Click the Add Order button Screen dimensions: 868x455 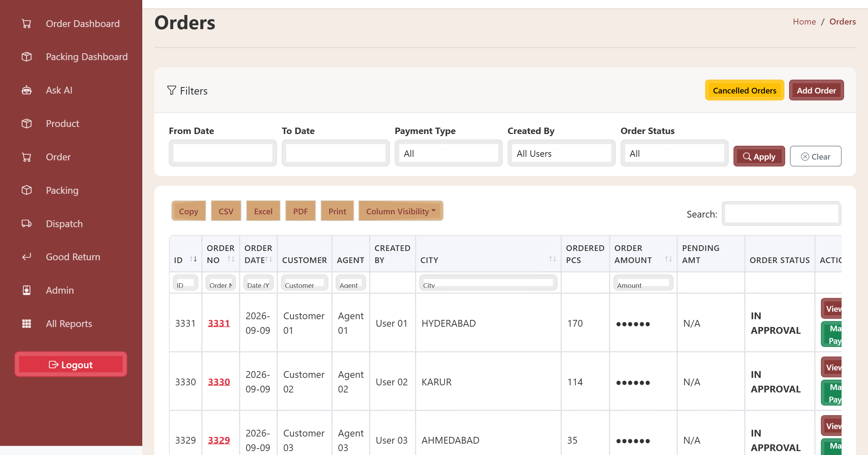point(816,90)
